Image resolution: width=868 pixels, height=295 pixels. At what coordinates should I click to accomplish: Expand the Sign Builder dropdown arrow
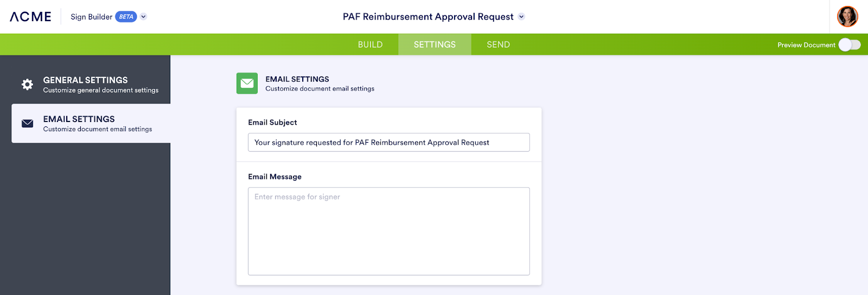click(144, 17)
